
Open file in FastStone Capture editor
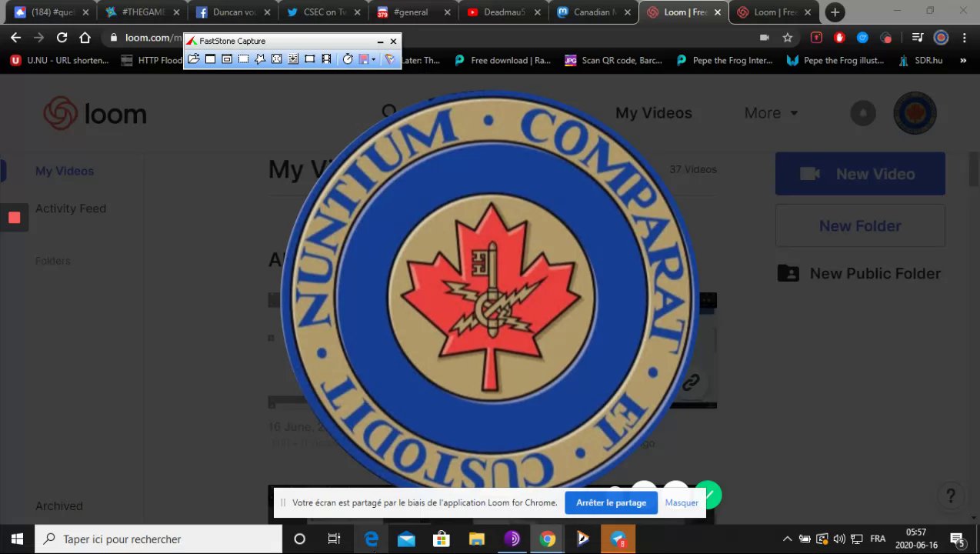[193, 59]
